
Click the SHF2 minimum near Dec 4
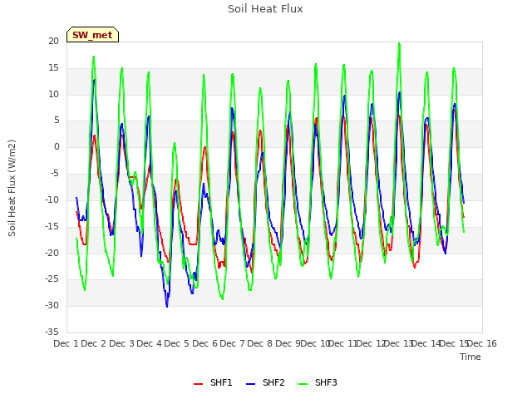[167, 307]
